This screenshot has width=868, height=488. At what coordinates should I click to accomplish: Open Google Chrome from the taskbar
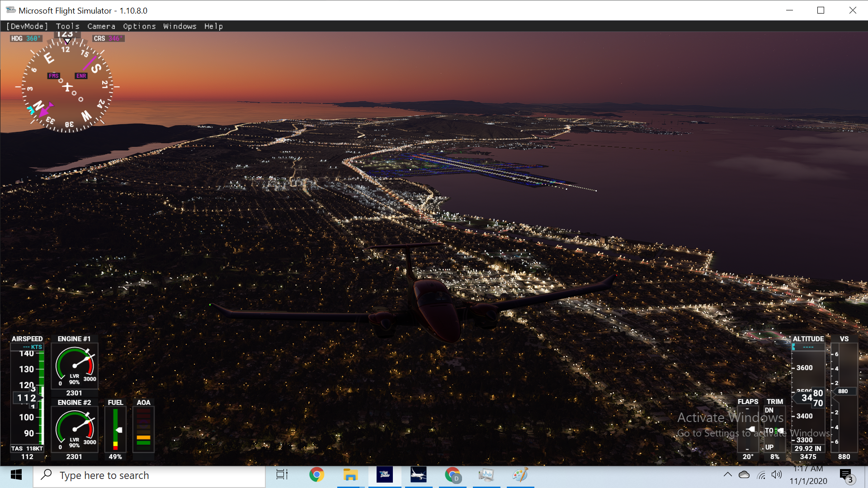tap(316, 475)
